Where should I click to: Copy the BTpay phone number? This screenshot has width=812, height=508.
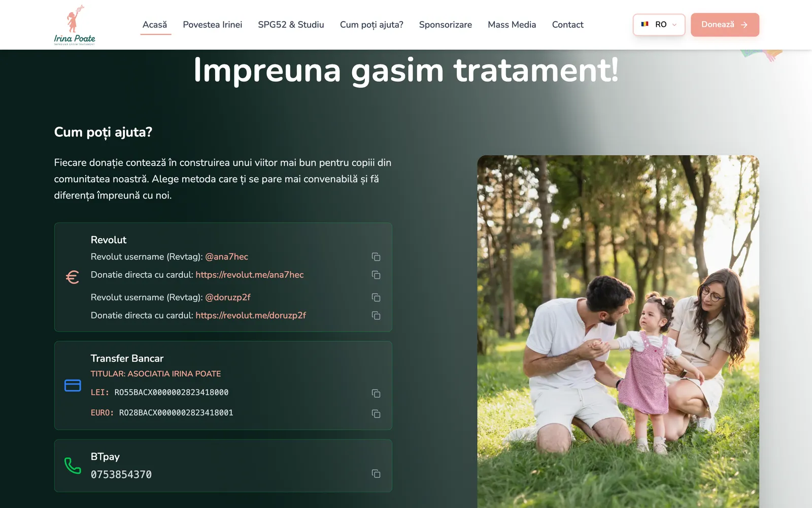pyautogui.click(x=376, y=473)
